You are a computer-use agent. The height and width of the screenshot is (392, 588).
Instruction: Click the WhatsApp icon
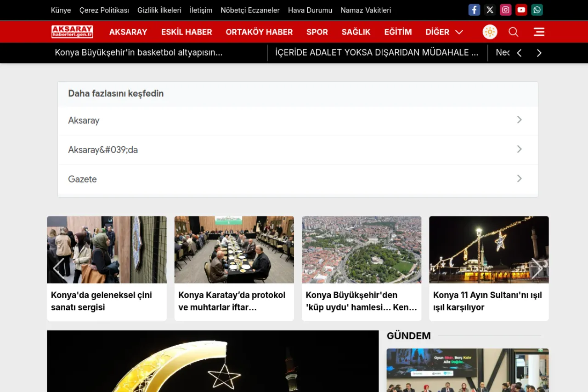pos(537,10)
